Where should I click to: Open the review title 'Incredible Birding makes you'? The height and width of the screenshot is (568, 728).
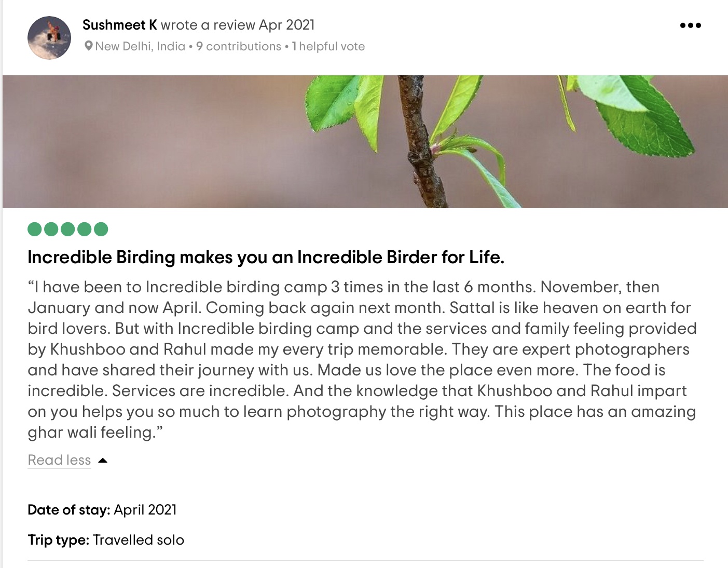[x=266, y=257]
